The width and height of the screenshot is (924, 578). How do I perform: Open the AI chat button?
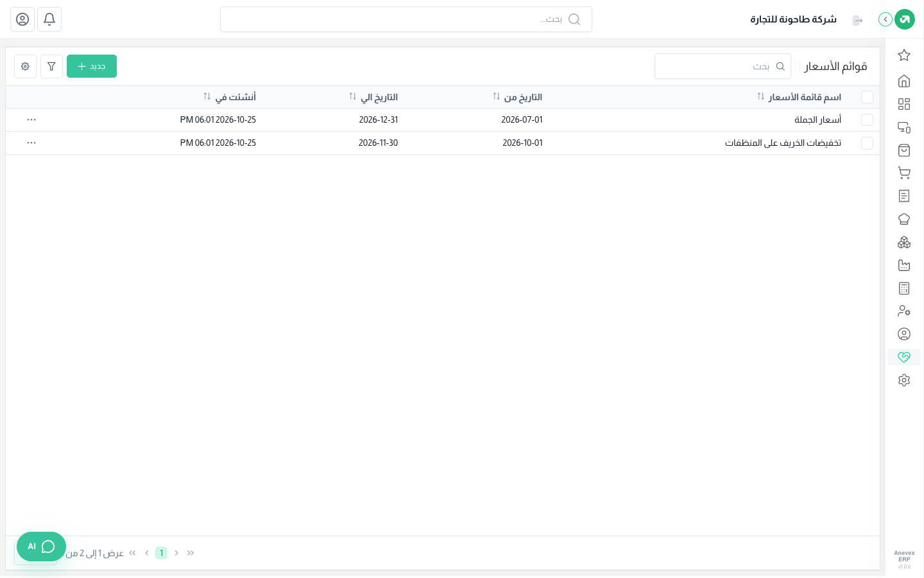click(x=41, y=547)
